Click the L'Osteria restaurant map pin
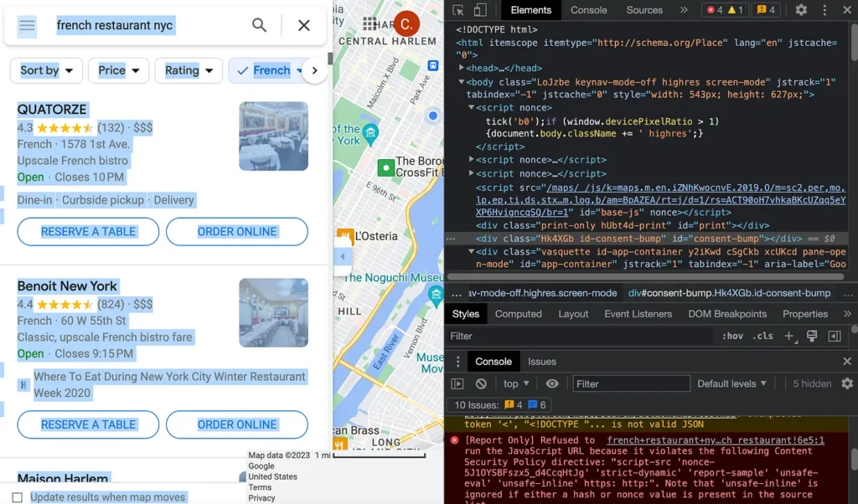This screenshot has height=504, width=858. pyautogui.click(x=344, y=237)
